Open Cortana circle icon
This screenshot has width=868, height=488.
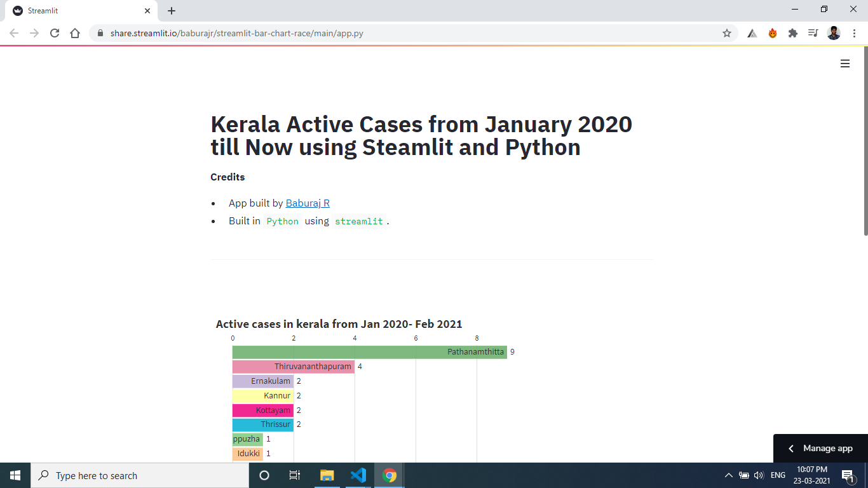pyautogui.click(x=264, y=475)
